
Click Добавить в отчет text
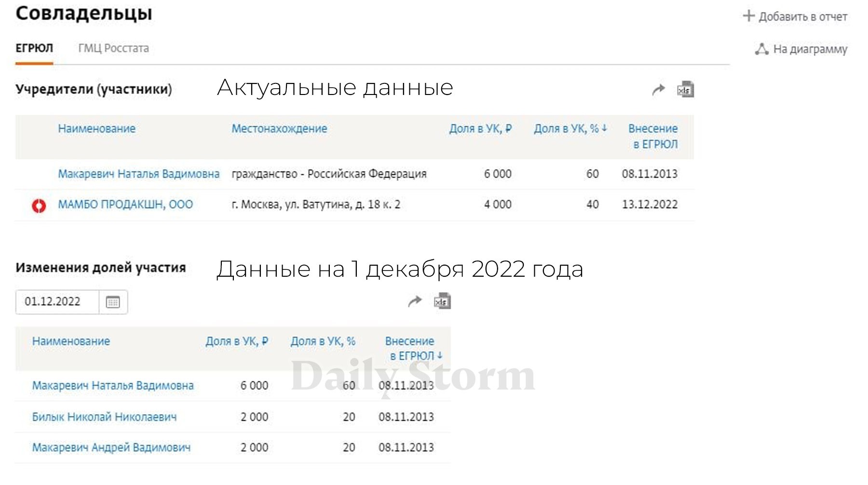coord(803,17)
